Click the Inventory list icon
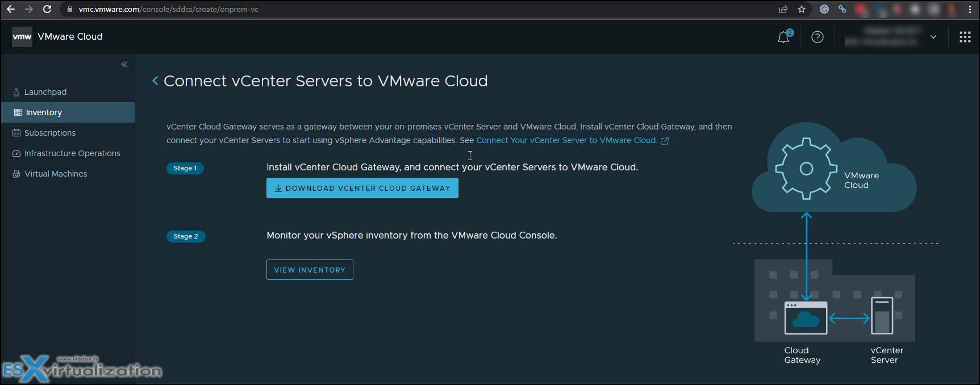 click(x=18, y=112)
